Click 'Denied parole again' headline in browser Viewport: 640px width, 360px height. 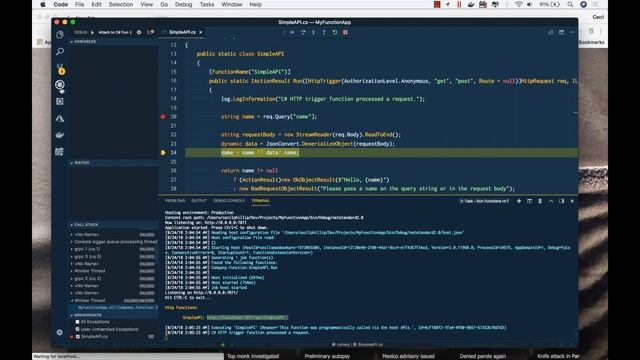(x=482, y=356)
